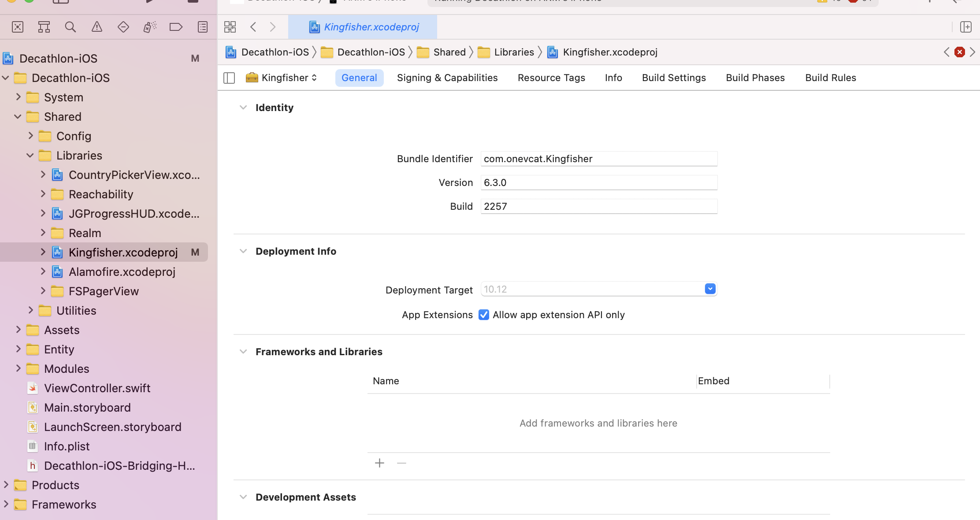The image size is (980, 520).
Task: Click the red error indicator in the jump bar
Action: click(x=959, y=52)
